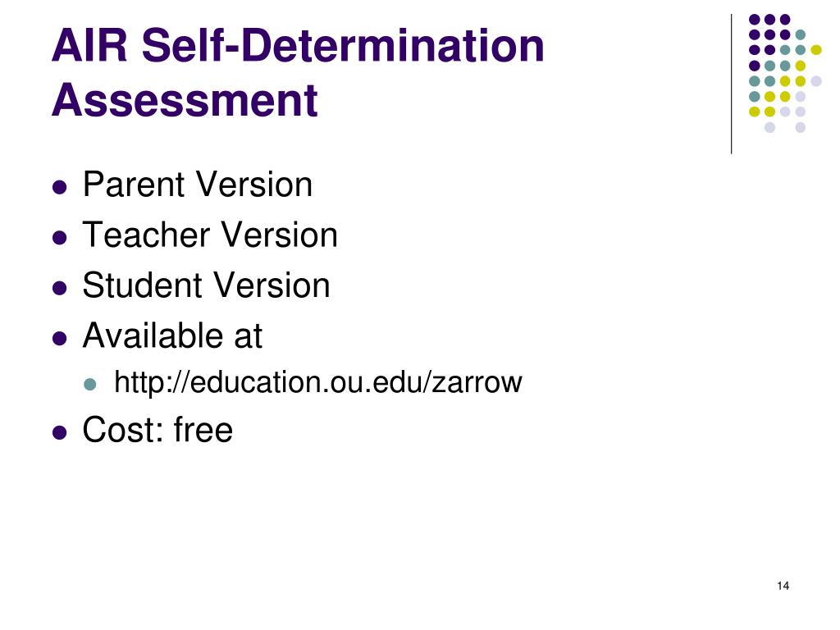Viewport: 840px width, 630px height.
Task: Click the vertical divider line near dots
Action: (x=731, y=84)
